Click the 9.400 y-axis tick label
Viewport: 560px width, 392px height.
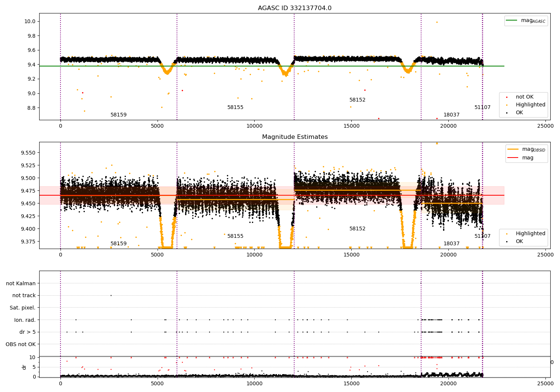click(28, 229)
